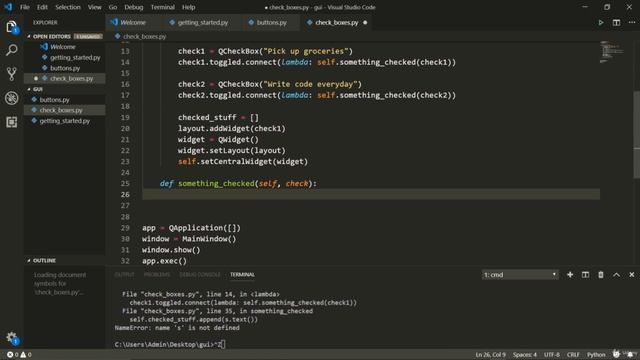Image resolution: width=640 pixels, height=360 pixels.
Task: Kill the terminal with trash icon
Action: coord(601,275)
